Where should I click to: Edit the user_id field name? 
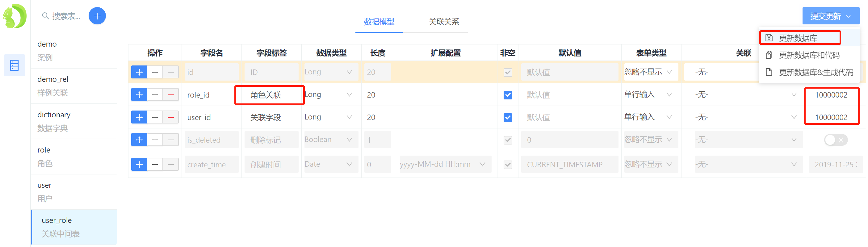[x=211, y=117]
